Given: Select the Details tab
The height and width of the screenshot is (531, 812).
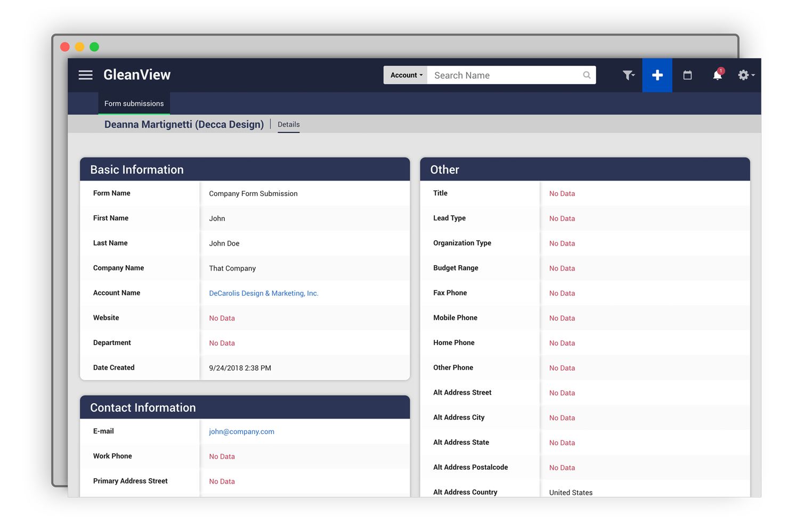Looking at the screenshot, I should pos(288,125).
